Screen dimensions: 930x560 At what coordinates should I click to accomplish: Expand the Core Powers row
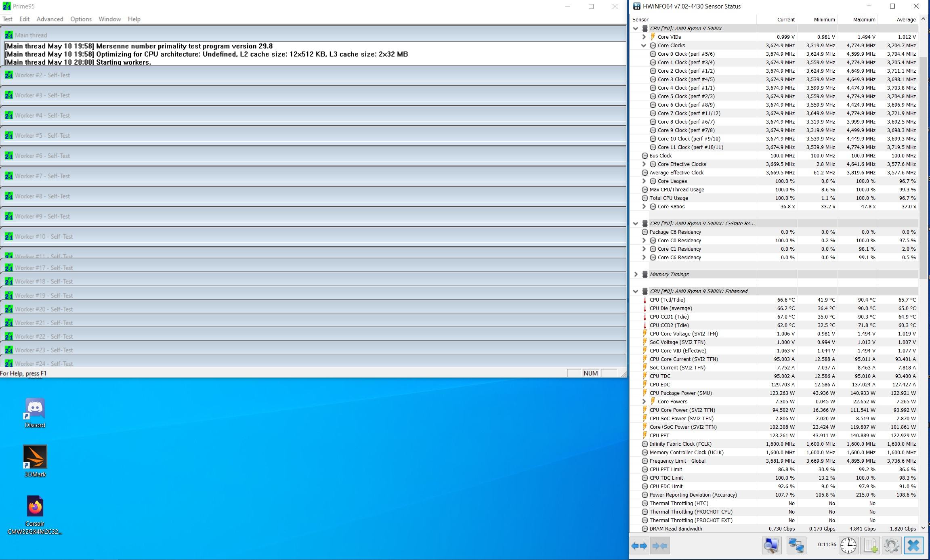pyautogui.click(x=644, y=402)
